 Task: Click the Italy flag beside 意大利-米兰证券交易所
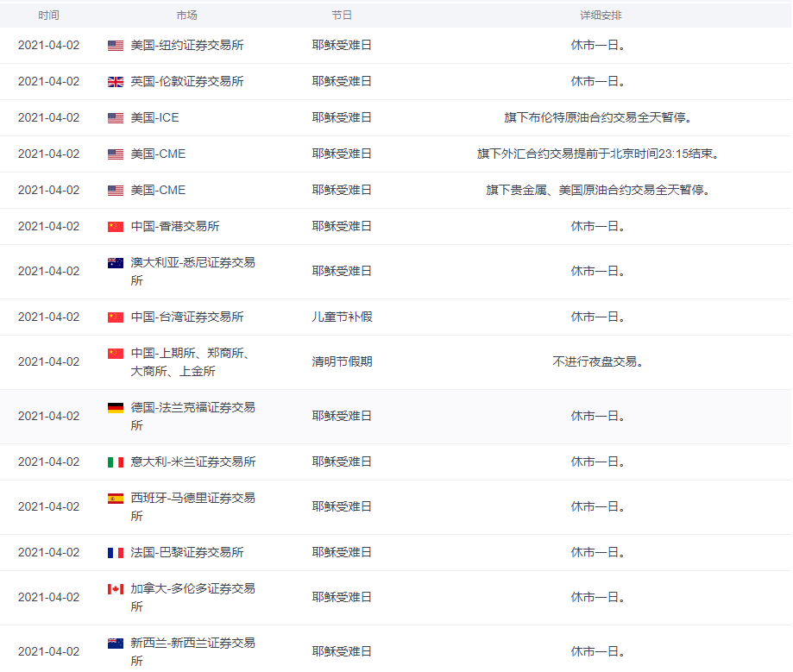(x=116, y=462)
